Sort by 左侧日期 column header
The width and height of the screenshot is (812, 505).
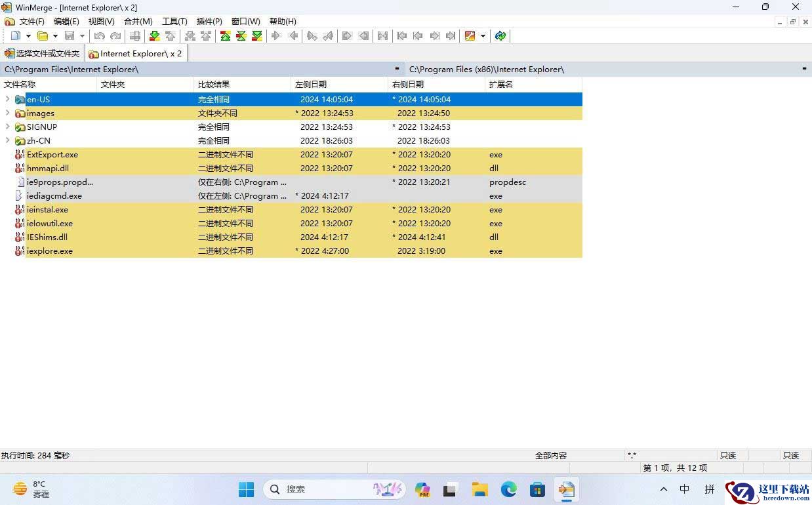click(340, 85)
